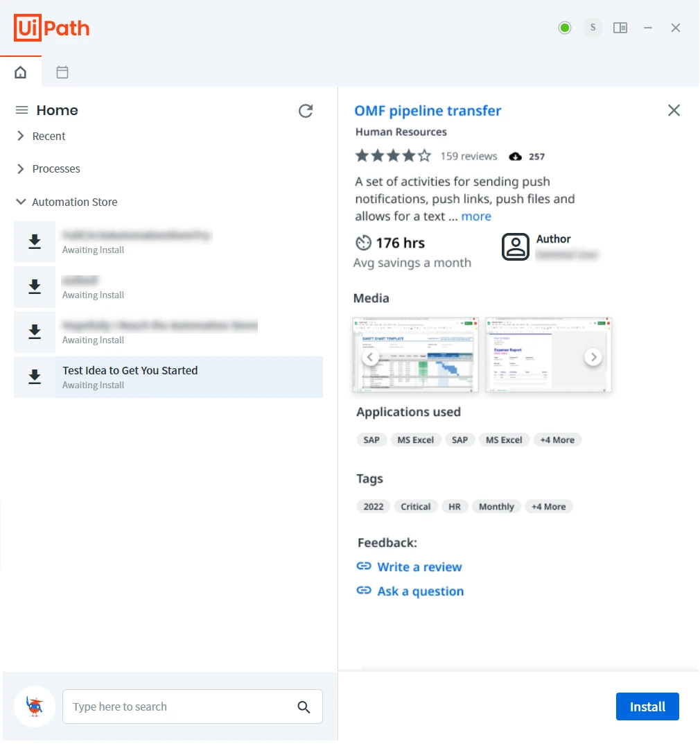
Task: Click the Monthly tag
Action: [x=496, y=507]
